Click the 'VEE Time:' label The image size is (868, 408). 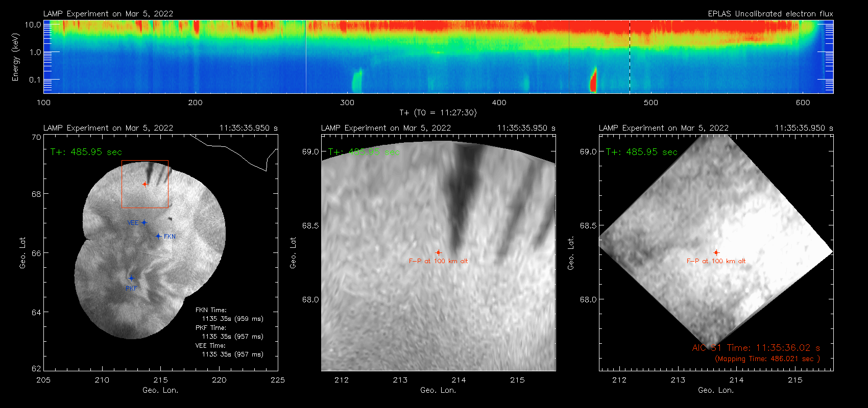tap(210, 346)
